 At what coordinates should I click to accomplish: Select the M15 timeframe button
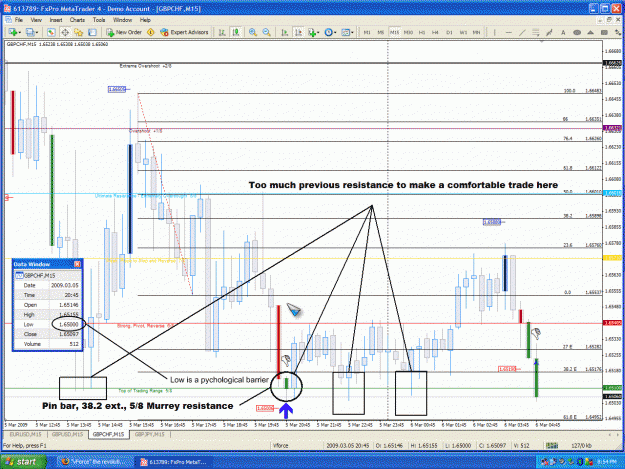coord(395,32)
